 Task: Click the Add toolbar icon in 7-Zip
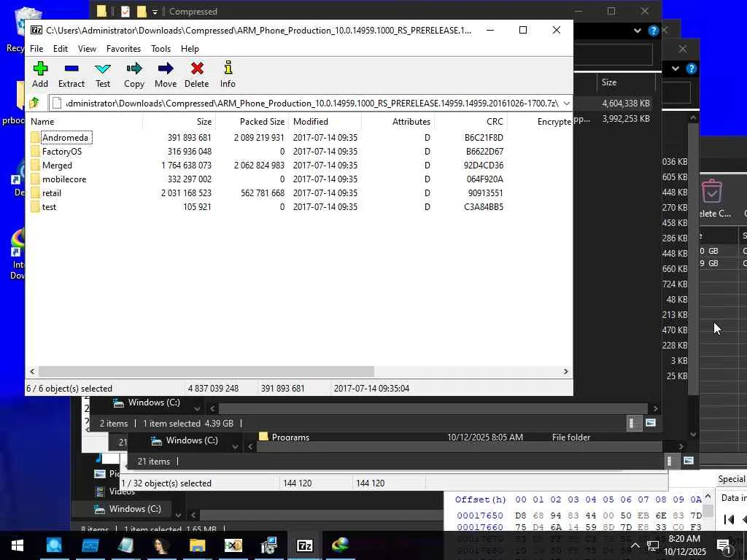(40, 69)
